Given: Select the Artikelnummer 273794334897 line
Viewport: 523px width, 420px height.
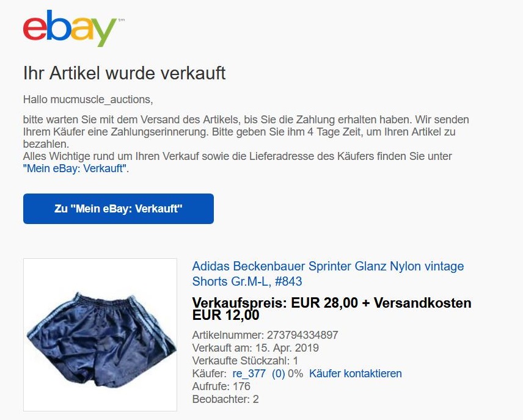Looking at the screenshot, I should [x=265, y=335].
